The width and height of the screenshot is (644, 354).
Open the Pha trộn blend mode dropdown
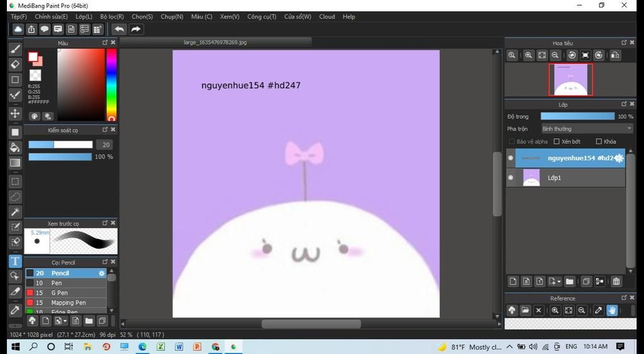coord(587,128)
